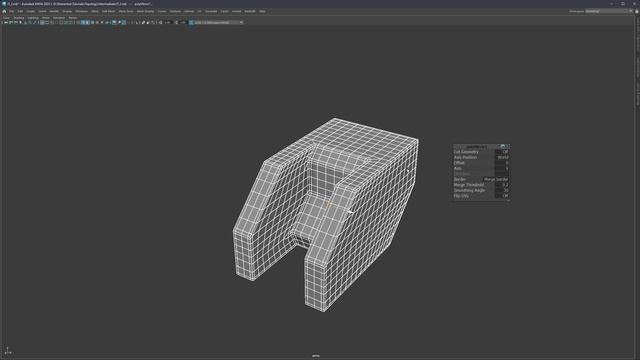
Task: Click the Offset value field
Action: [x=502, y=163]
